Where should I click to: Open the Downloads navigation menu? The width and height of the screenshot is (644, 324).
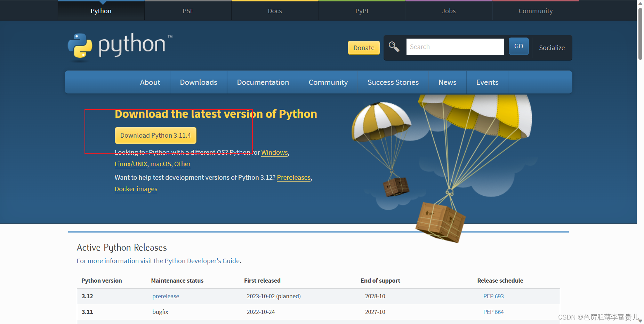(x=199, y=82)
